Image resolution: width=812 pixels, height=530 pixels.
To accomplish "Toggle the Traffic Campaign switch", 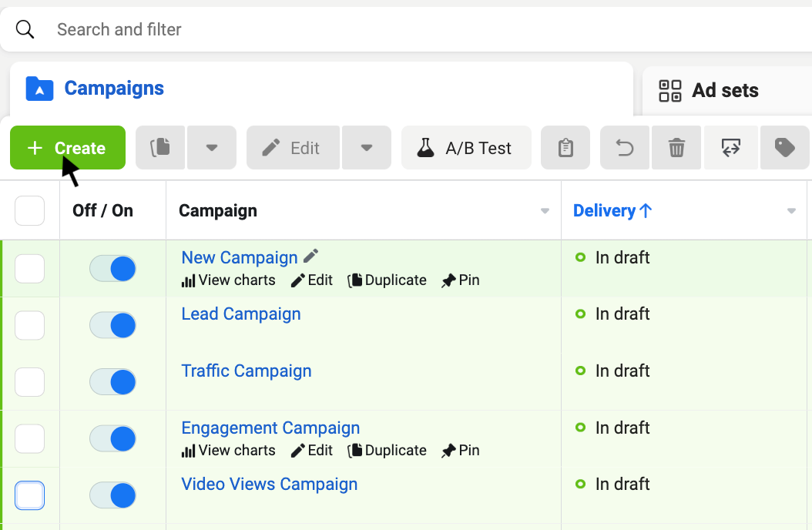I will [112, 382].
